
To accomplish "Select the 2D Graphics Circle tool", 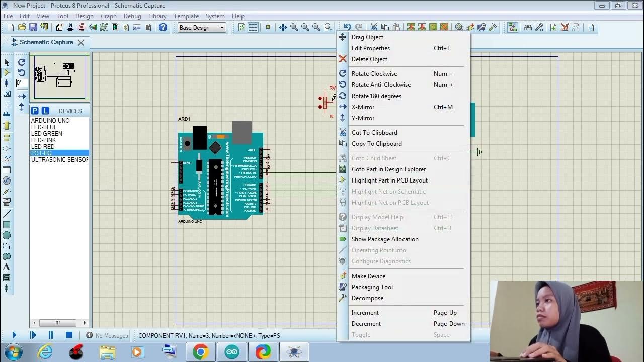I will click(x=7, y=235).
